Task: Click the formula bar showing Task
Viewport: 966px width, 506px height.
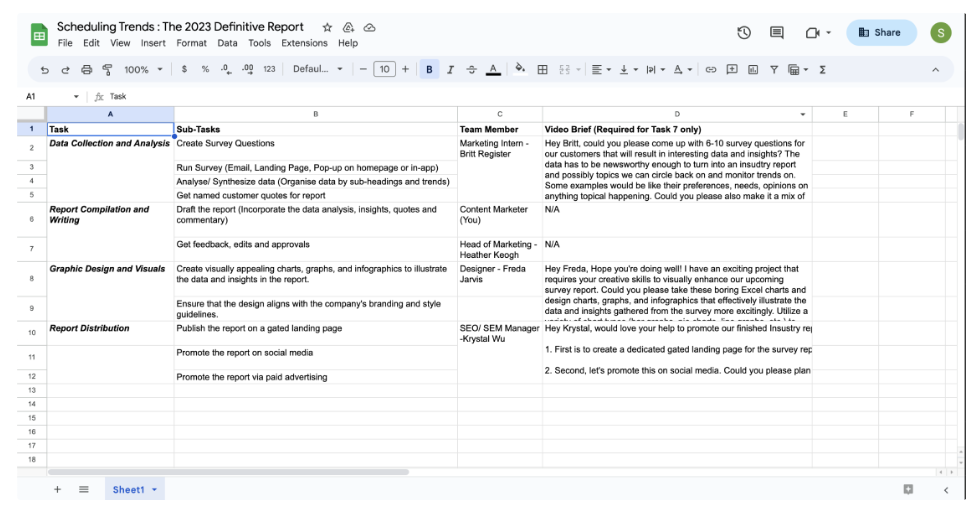Action: pos(530,97)
